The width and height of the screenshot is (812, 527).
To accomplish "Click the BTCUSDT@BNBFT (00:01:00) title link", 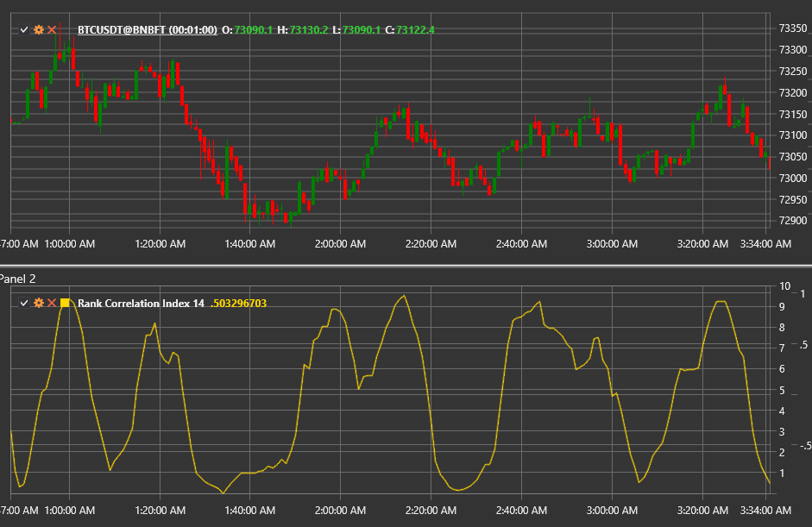I will [x=148, y=30].
